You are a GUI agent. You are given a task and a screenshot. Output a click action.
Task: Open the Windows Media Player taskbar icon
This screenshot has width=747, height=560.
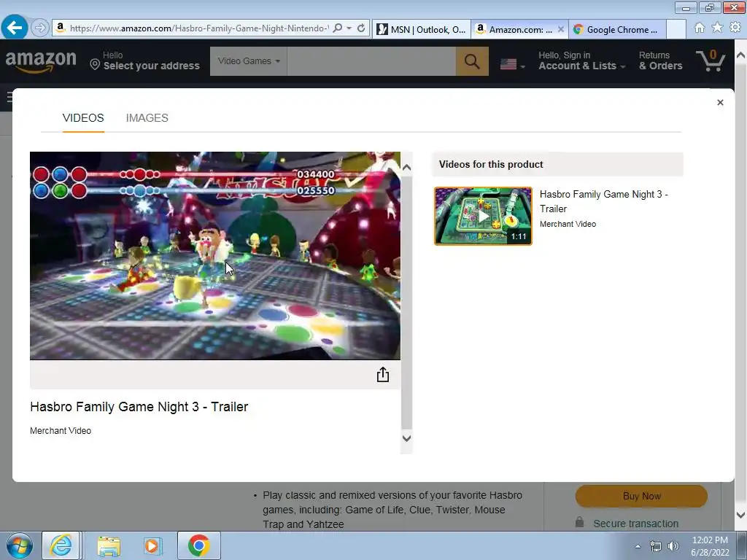pyautogui.click(x=152, y=545)
